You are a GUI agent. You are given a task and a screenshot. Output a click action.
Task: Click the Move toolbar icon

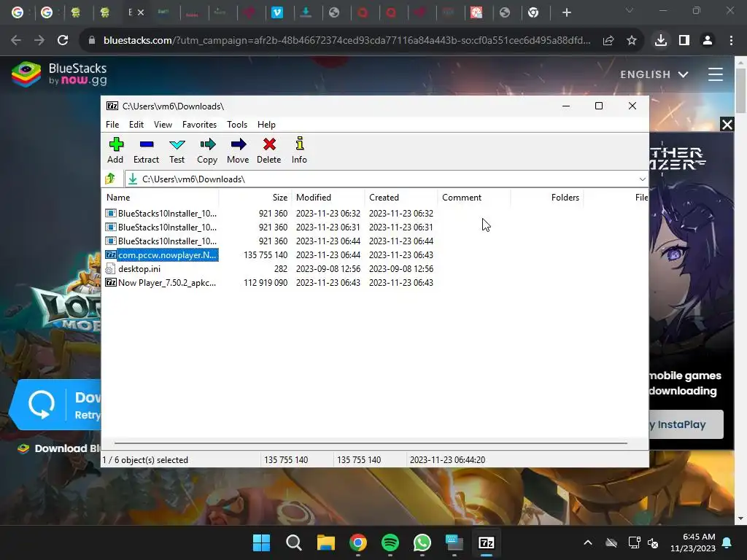tap(238, 150)
